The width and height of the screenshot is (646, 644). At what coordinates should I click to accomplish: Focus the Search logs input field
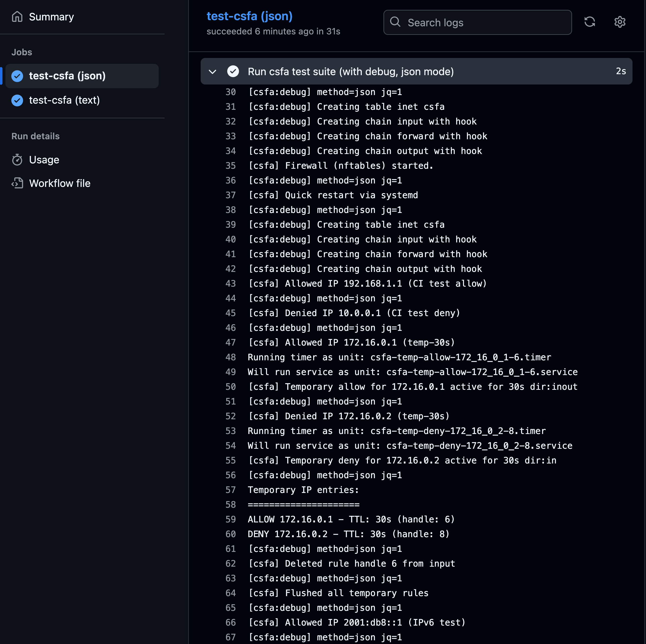(477, 22)
